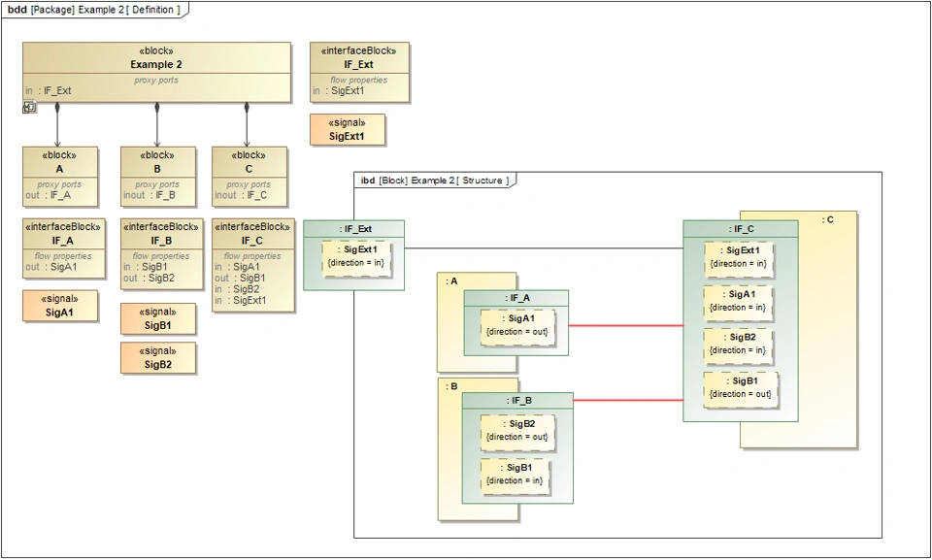The image size is (932, 560).
Task: Click 'in : SigB2' in the IF_C interfaceBlock
Action: pyautogui.click(x=237, y=289)
